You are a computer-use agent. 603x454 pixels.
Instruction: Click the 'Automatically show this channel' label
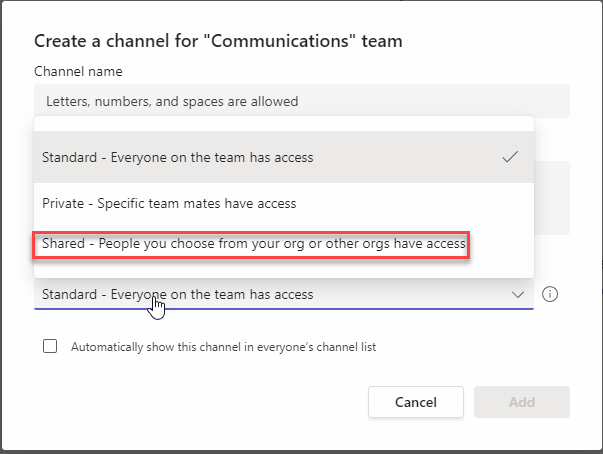coord(223,347)
